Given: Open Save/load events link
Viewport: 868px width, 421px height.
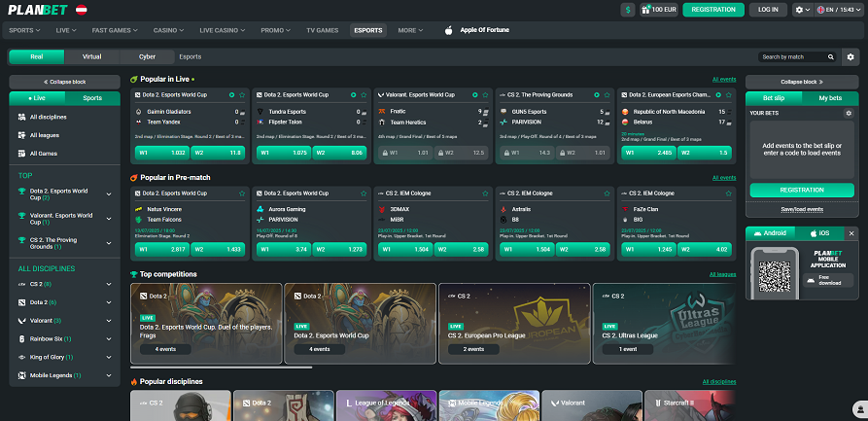Looking at the screenshot, I should 802,209.
